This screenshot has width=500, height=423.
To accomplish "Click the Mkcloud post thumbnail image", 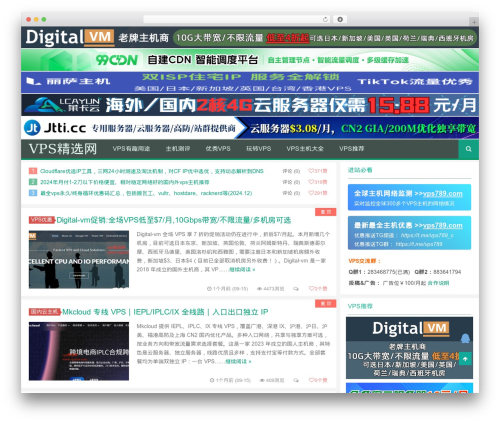I will click(x=79, y=351).
